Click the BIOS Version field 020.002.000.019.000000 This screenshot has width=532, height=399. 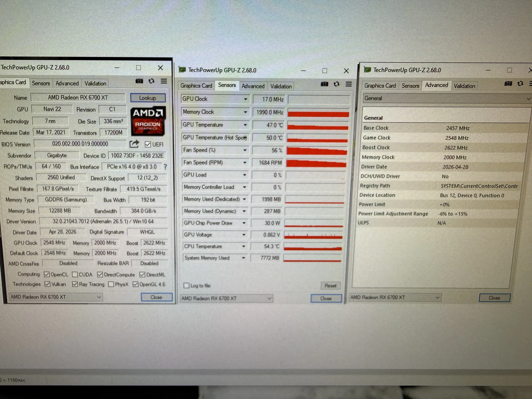[80, 144]
